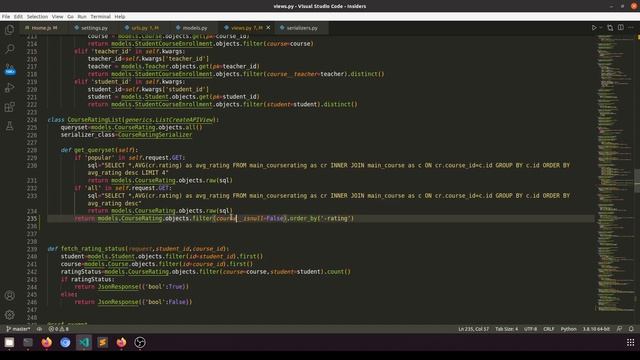Open editor More Actions ellipsis
This screenshot has width=640, height=360.
pos(631,28)
